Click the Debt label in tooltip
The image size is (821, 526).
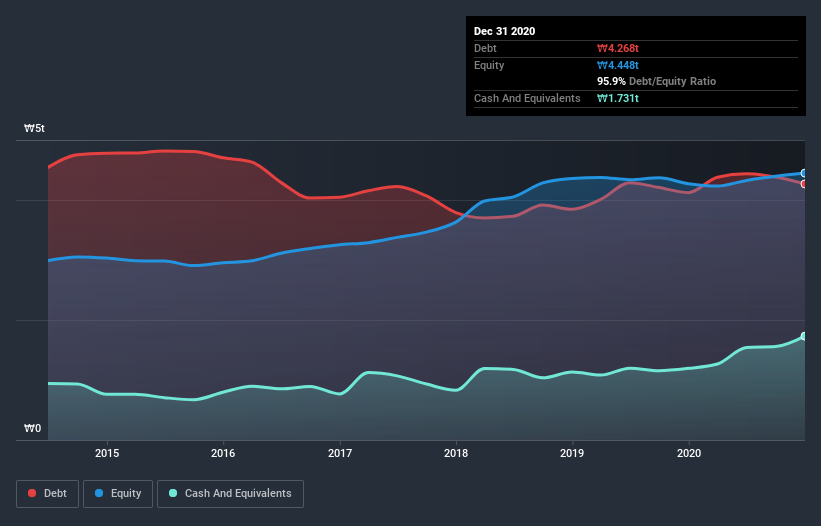pyautogui.click(x=485, y=48)
